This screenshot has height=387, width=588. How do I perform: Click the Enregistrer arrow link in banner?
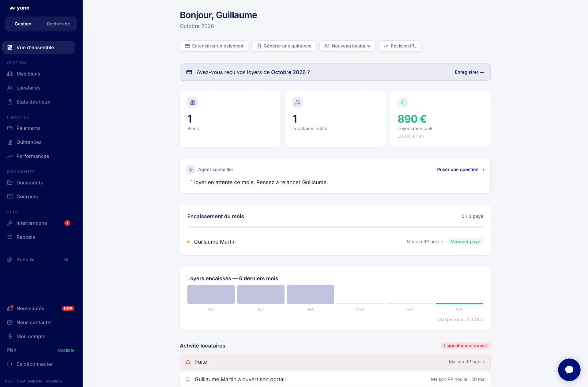click(x=469, y=72)
